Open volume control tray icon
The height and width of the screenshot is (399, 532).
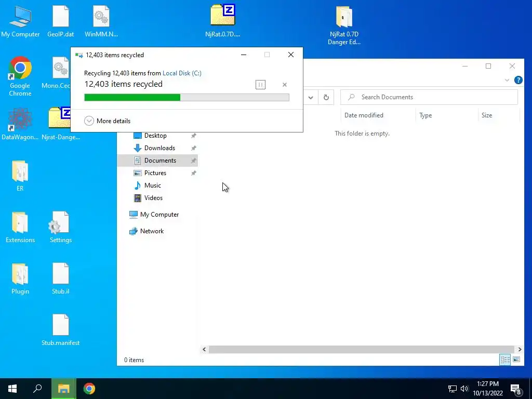(x=464, y=389)
